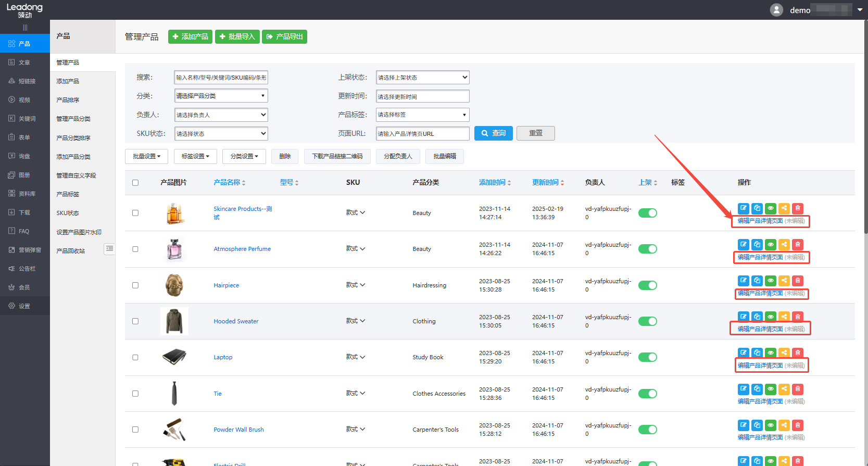Viewport: 868px width, 466px height.
Task: Click copy icon for Atmosphere Perfume row
Action: coord(757,244)
